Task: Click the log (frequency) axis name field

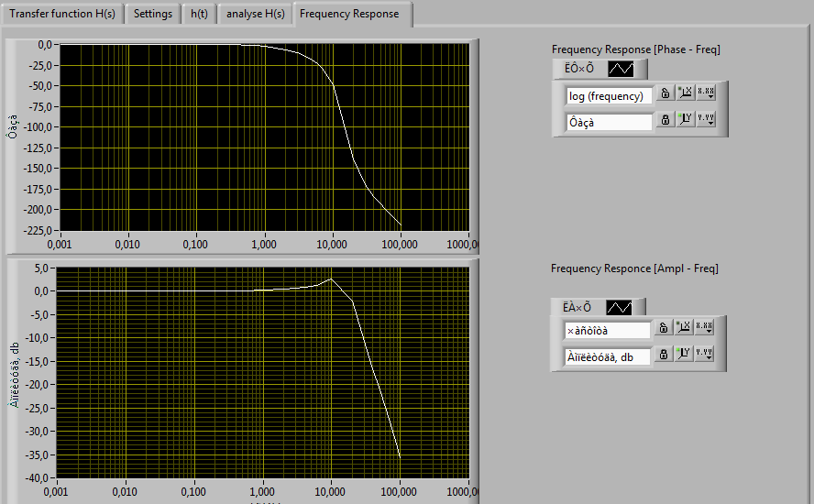Action: [x=608, y=95]
